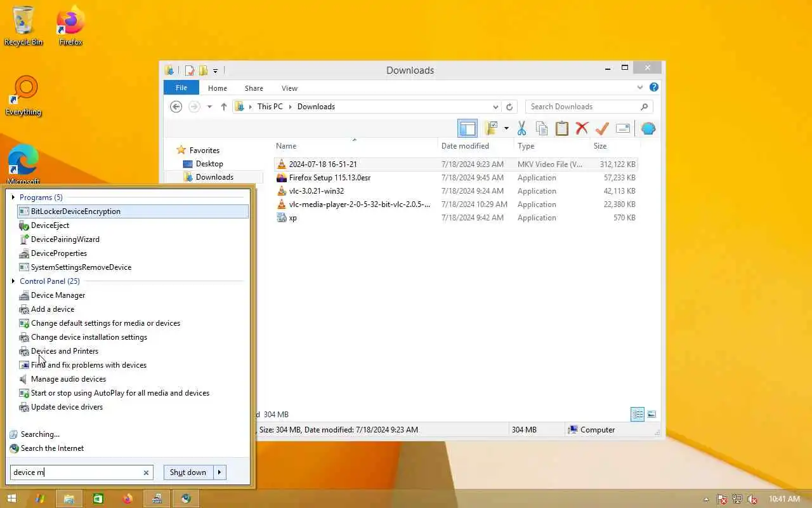
Task: Click the Paste clipboard icon
Action: coord(562,128)
